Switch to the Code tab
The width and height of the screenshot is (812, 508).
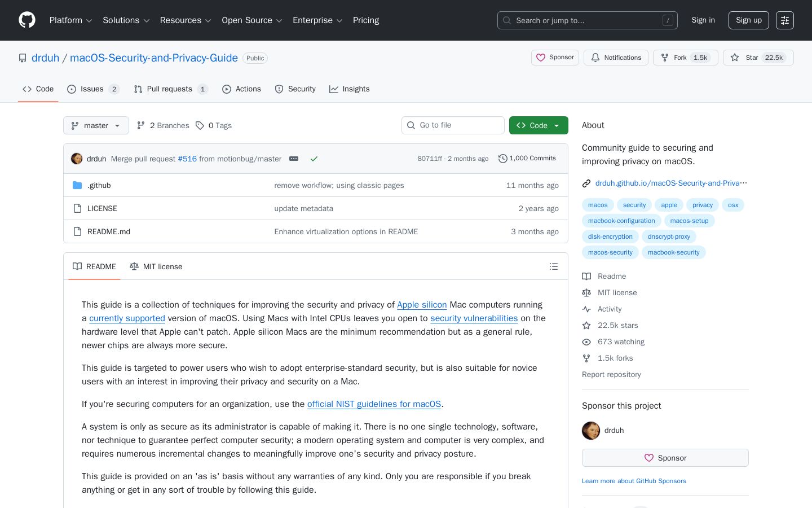click(x=38, y=89)
